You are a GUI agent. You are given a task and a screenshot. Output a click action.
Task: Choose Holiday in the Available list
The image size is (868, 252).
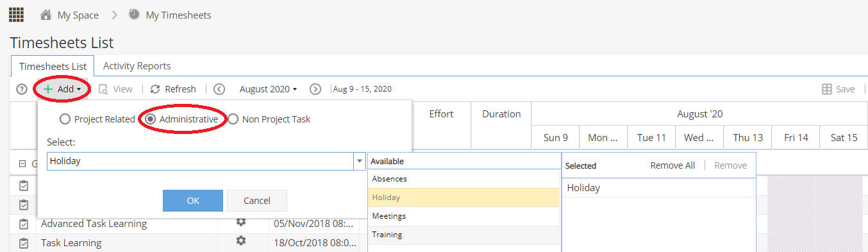(464, 197)
